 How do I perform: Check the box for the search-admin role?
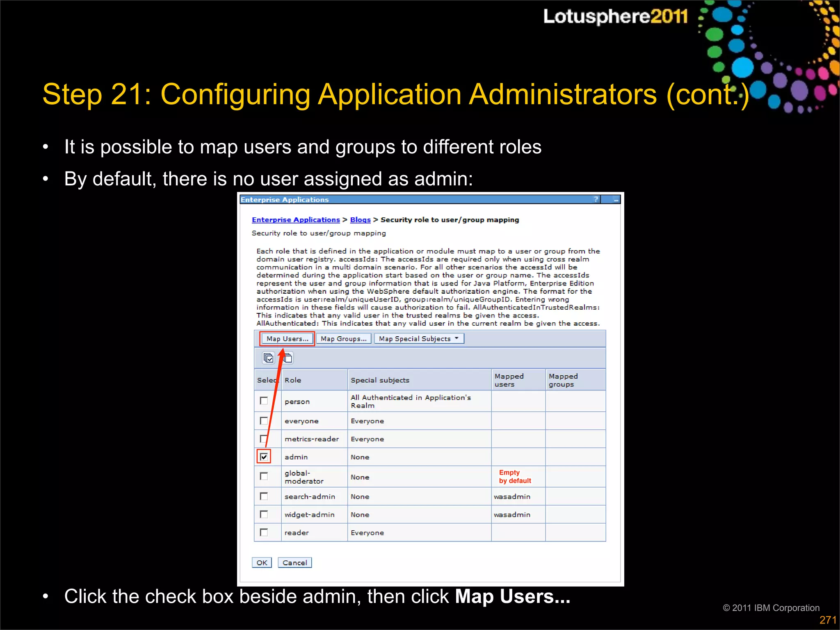[264, 496]
